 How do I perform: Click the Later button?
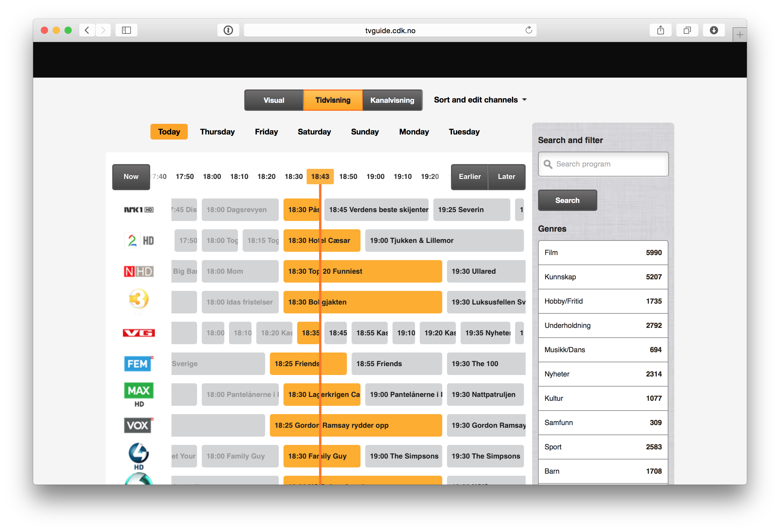(506, 177)
